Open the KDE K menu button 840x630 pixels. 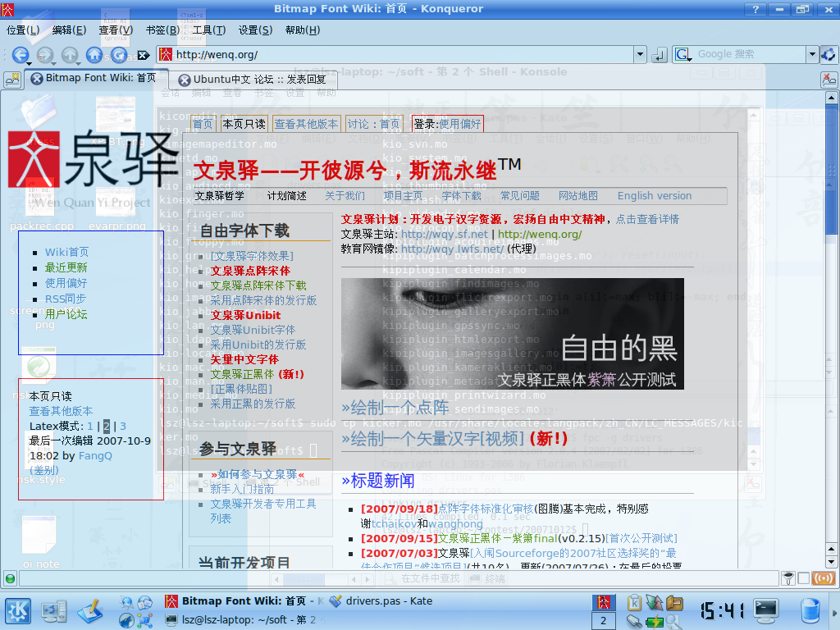18,610
